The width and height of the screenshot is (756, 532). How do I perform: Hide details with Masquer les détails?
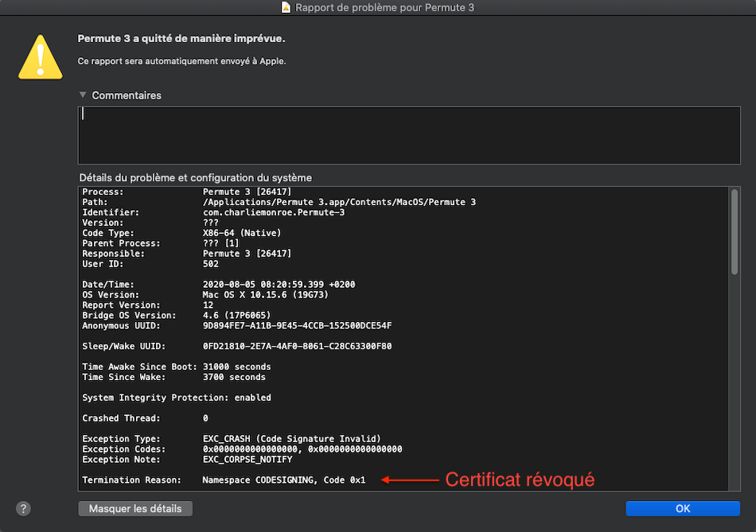pos(135,508)
